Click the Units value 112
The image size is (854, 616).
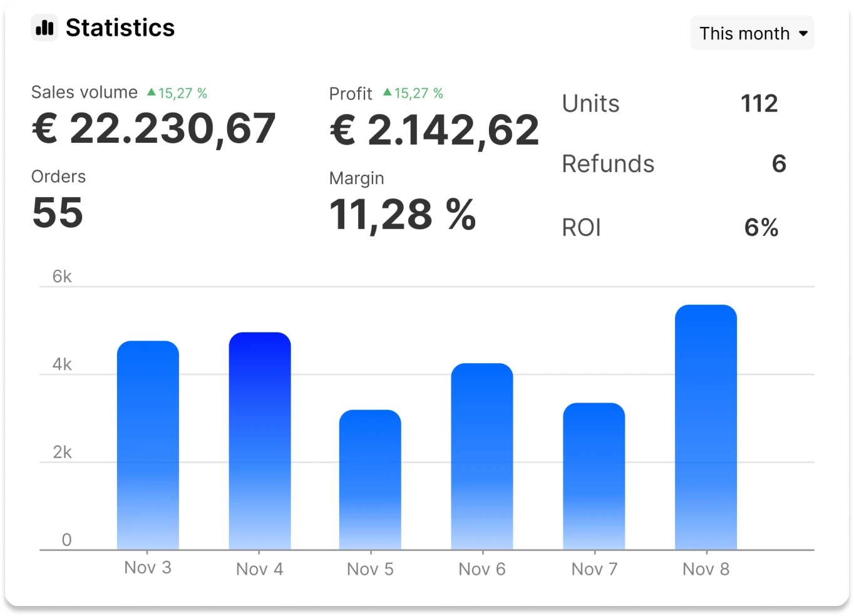(759, 103)
